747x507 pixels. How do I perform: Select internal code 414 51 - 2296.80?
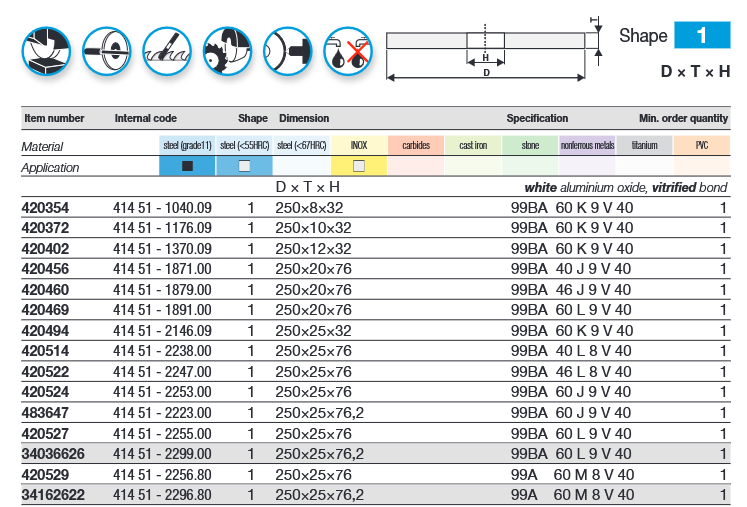pos(162,494)
